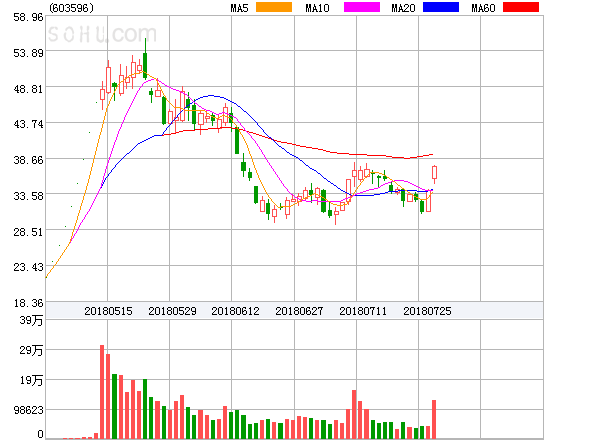Select the MA60 legend label
The width and height of the screenshot is (600, 440).
click(x=483, y=8)
